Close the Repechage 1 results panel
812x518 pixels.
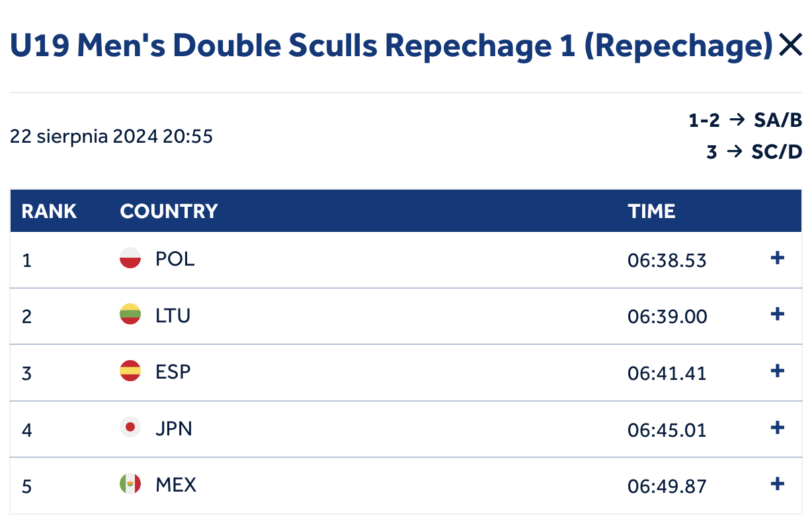tap(790, 46)
